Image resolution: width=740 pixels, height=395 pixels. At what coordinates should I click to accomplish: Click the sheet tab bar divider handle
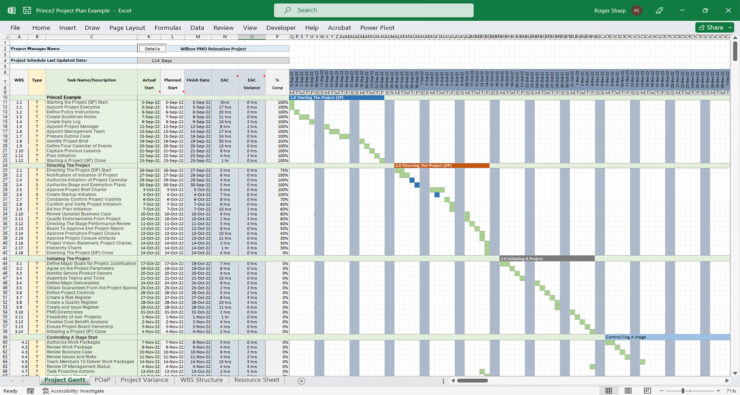pos(444,381)
